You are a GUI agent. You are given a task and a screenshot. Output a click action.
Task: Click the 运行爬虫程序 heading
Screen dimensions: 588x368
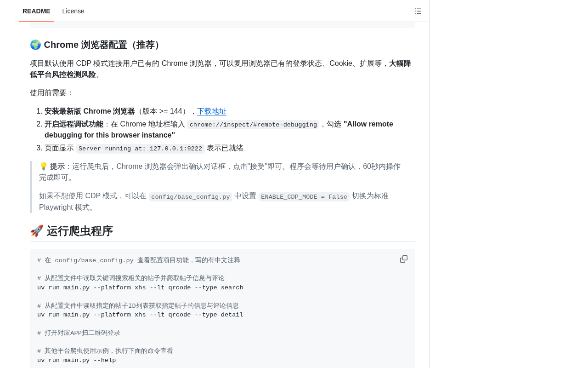coord(71,231)
